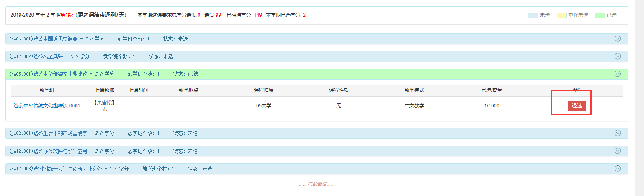Expand the 选公办公软件与设备应用 chevron icon
The height and width of the screenshot is (196, 644).
click(617, 151)
